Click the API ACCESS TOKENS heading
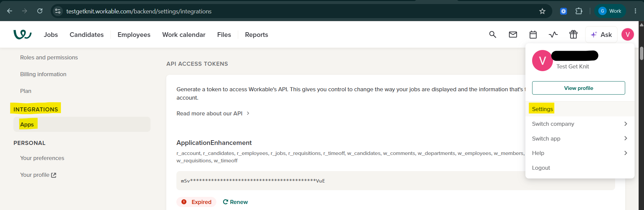Screen dimensions: 644x210 197,64
